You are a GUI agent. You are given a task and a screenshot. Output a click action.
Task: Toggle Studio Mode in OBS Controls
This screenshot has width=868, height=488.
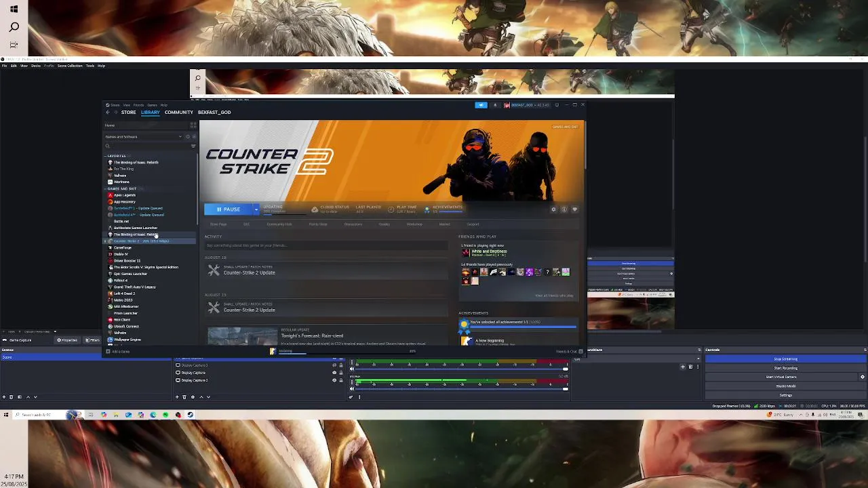[786, 386]
